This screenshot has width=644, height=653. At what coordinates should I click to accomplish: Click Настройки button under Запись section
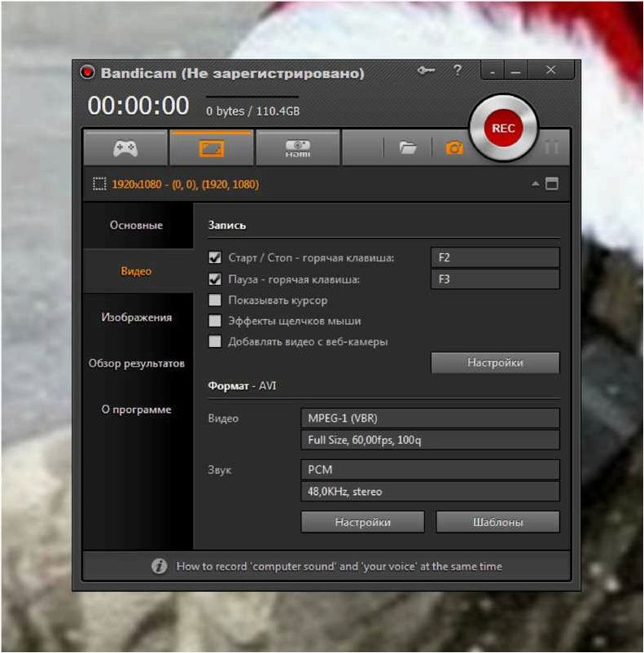tap(495, 362)
